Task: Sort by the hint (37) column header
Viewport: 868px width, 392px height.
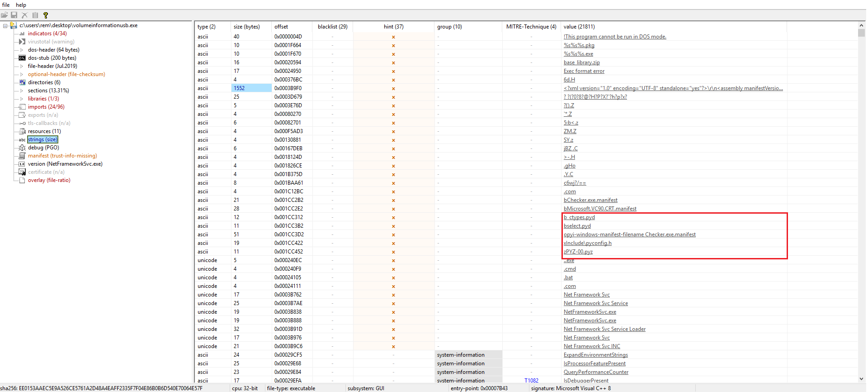Action: pos(394,27)
